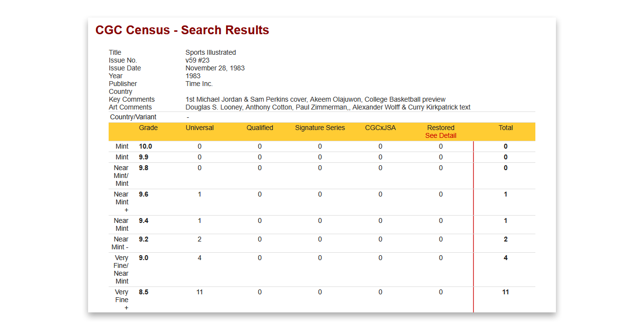Select the 8.5 grade cell

(x=143, y=292)
